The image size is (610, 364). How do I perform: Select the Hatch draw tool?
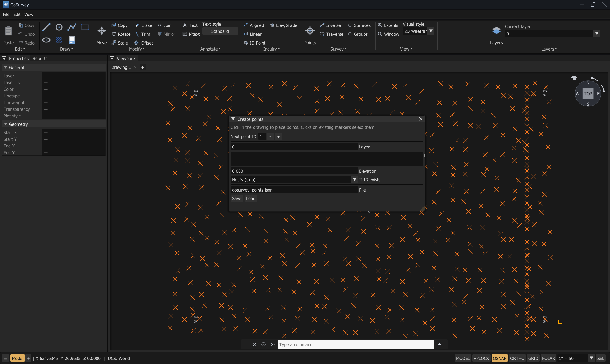pos(59,40)
